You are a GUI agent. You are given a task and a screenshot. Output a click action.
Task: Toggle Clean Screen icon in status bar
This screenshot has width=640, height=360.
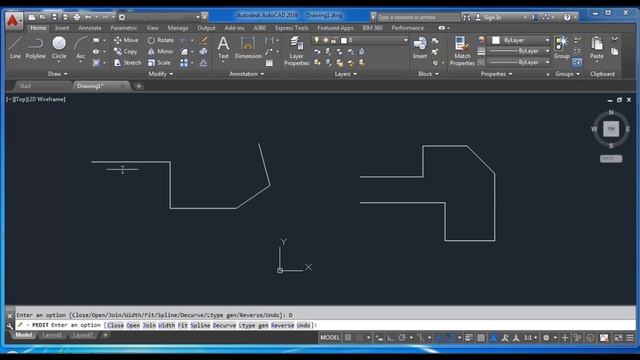point(618,338)
